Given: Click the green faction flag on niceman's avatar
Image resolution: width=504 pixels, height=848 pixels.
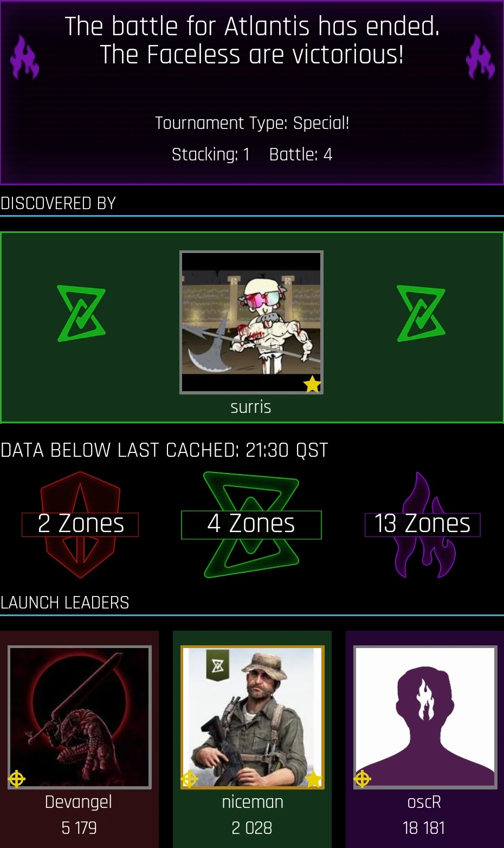Looking at the screenshot, I should 218,665.
